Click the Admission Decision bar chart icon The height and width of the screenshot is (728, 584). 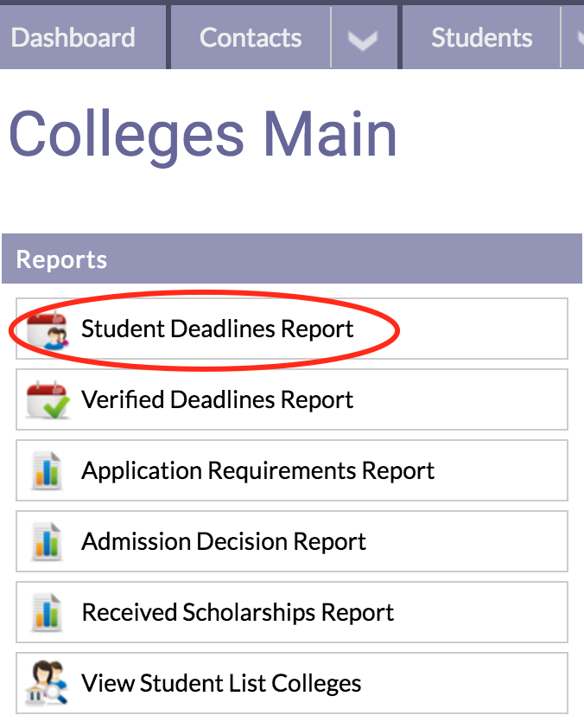[x=47, y=542]
